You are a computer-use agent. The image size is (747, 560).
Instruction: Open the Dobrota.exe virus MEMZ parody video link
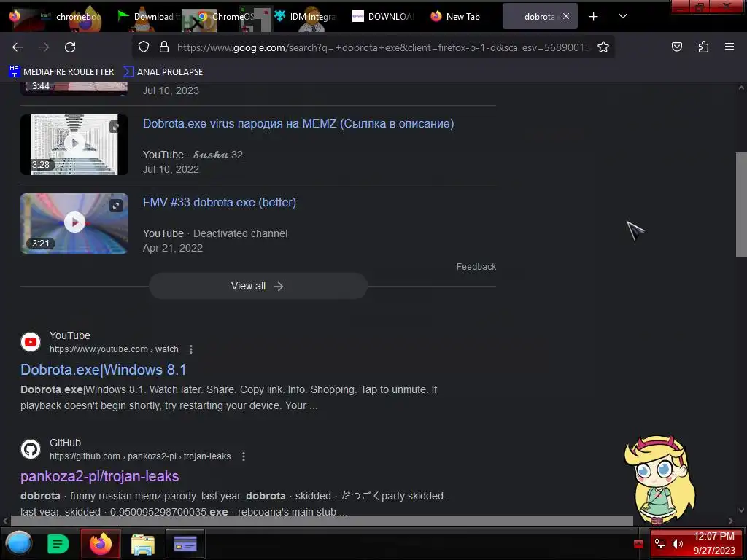click(298, 123)
